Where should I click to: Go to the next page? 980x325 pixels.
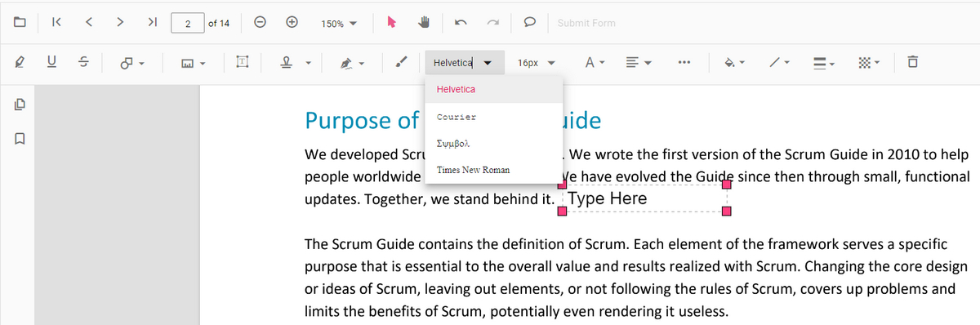[120, 23]
